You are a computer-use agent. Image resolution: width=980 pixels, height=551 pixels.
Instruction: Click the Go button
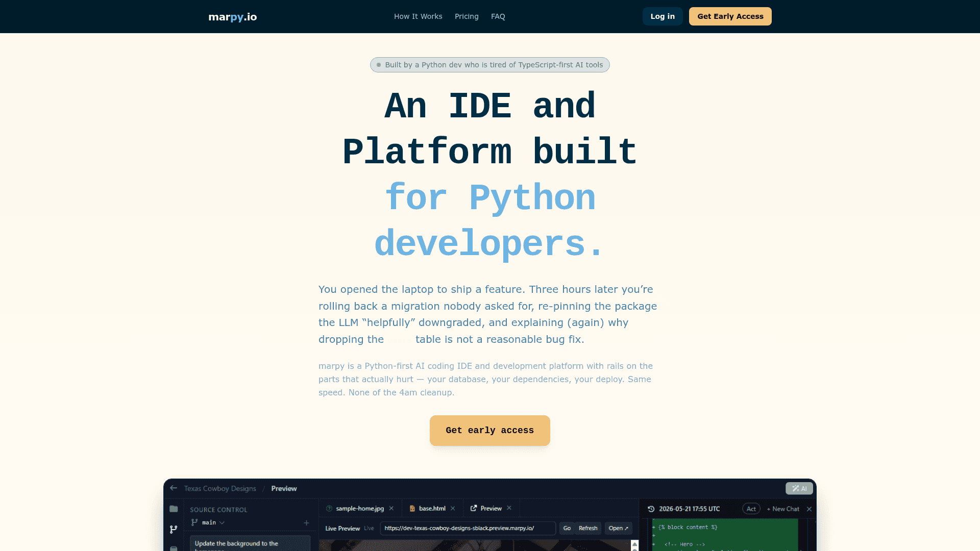click(567, 529)
